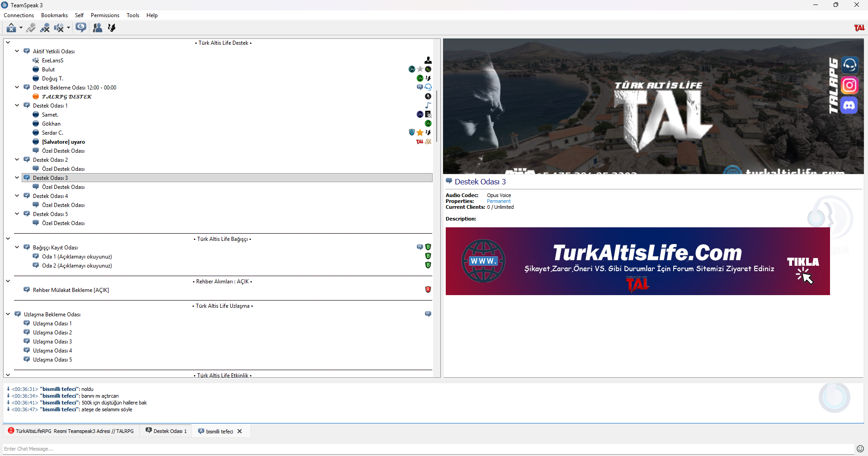Collapse the Bağışçı Kayıt Odası channel
The image size is (868, 456).
click(17, 247)
